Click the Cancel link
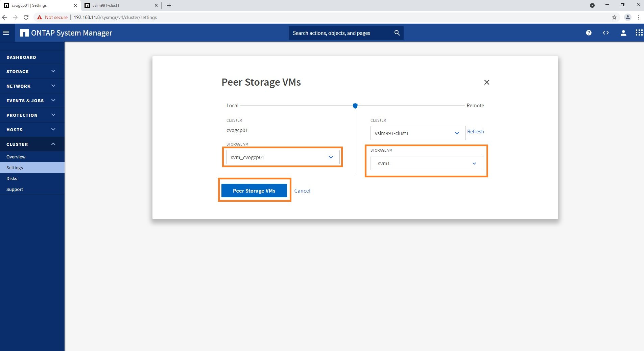Screen dimensions: 644x351 [302, 191]
